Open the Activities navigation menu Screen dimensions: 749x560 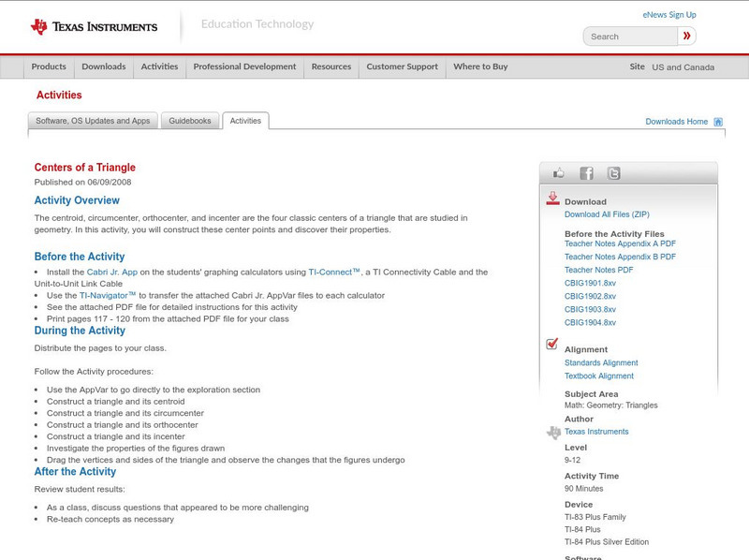pos(159,66)
